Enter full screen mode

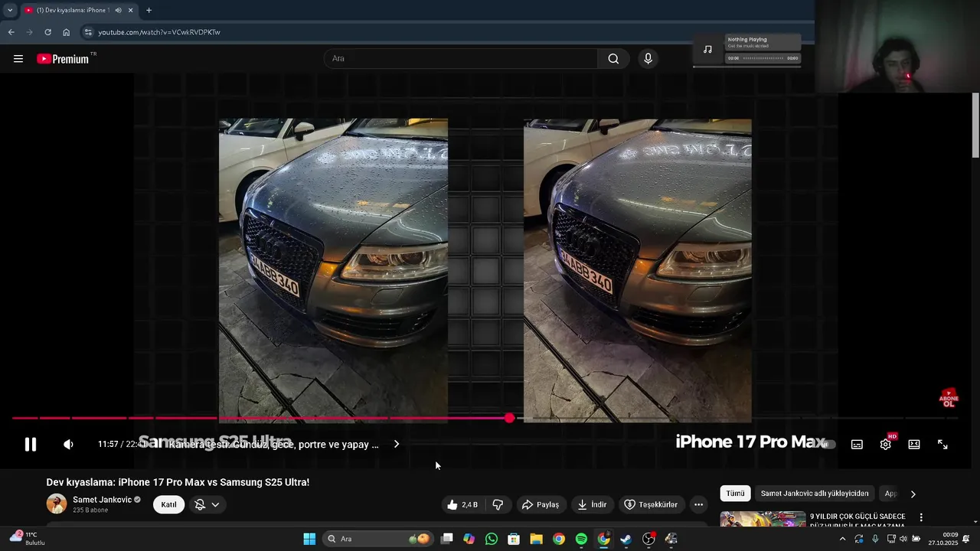click(x=942, y=445)
